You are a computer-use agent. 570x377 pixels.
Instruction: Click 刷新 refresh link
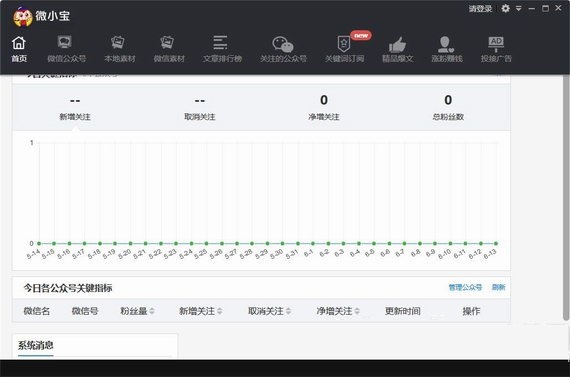(x=498, y=287)
